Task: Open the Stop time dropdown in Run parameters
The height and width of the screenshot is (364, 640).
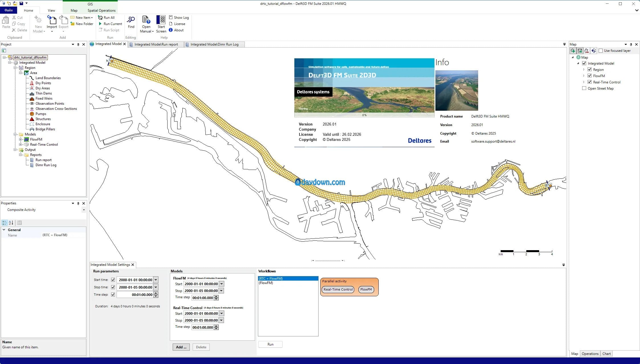Action: pos(156,287)
